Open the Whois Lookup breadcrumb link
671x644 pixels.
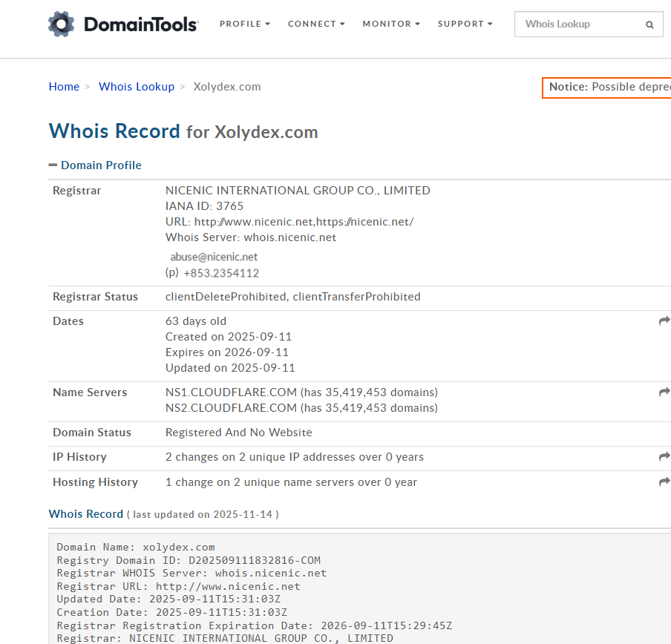point(137,87)
